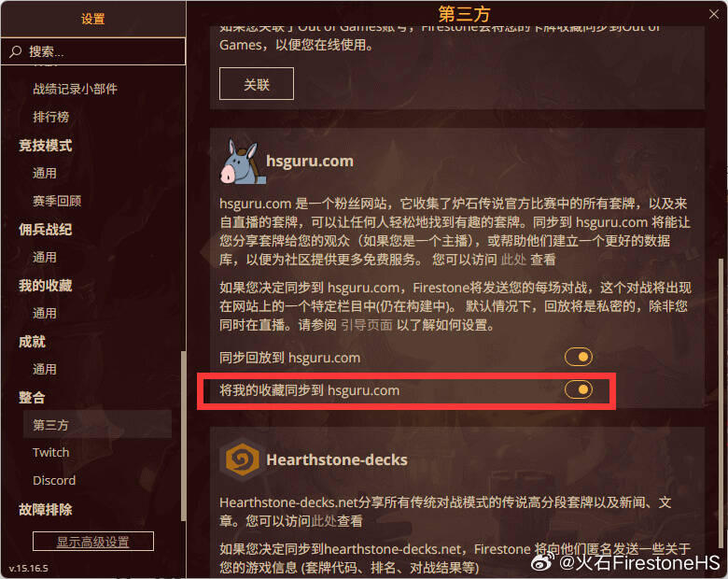Image resolution: width=728 pixels, height=579 pixels.
Task: Select 战绩记录小部件 in sidebar
Action: pyautogui.click(x=75, y=89)
